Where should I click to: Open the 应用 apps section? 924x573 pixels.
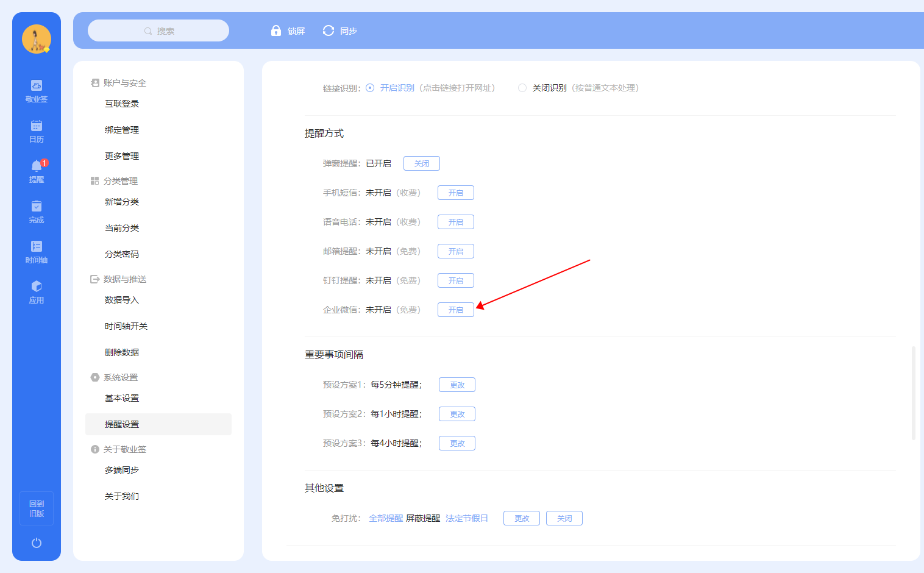coord(37,293)
